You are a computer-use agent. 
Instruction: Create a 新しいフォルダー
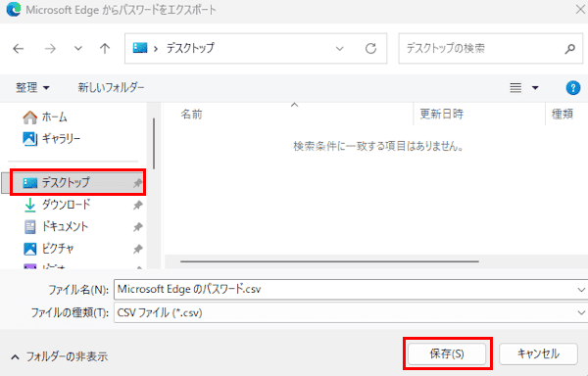[x=111, y=87]
